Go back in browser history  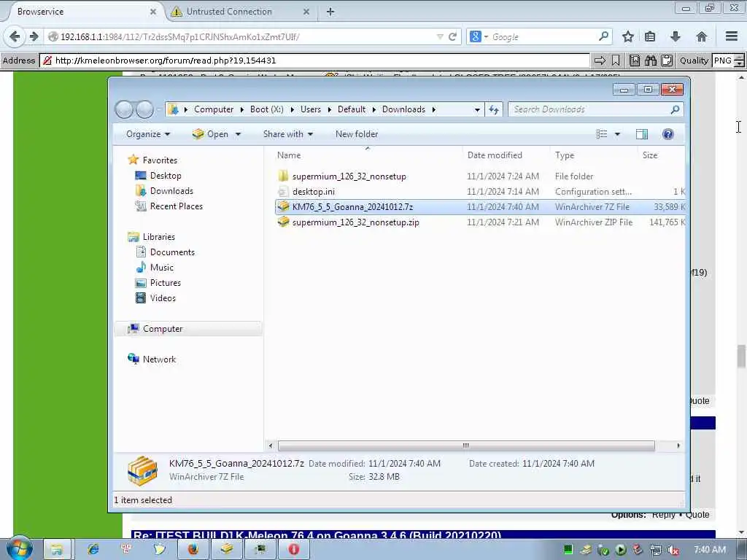(x=15, y=36)
